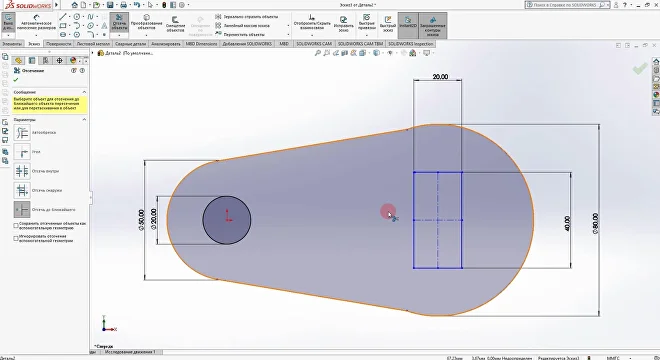
Task: Enable ignore trimming of construction geometry
Action: click(16, 238)
